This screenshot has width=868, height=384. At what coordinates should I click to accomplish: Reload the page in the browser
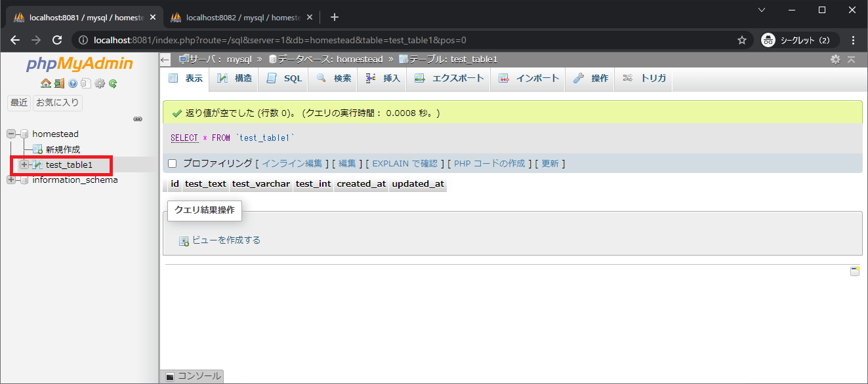click(x=57, y=40)
